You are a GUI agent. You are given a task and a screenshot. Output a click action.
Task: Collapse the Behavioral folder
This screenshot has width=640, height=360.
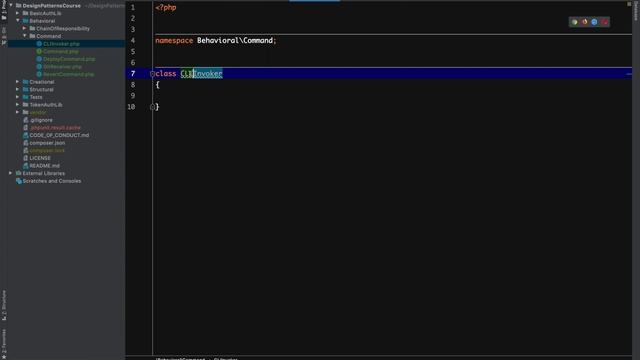coord(18,20)
